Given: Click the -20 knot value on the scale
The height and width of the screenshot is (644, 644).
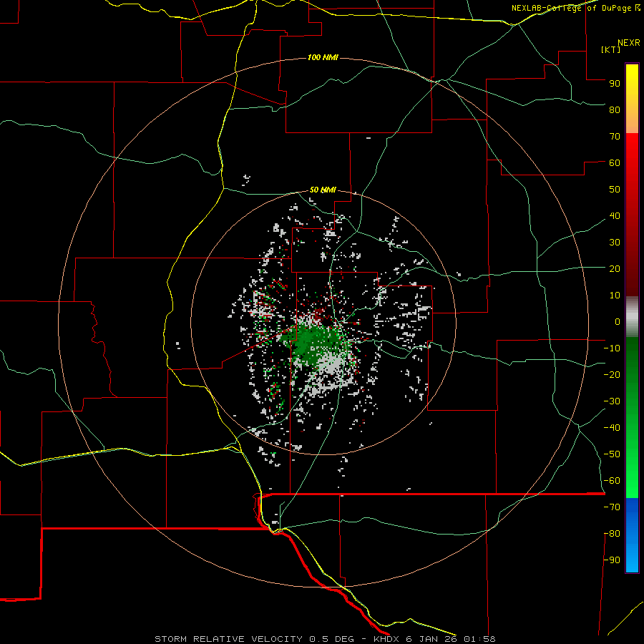Looking at the screenshot, I should coord(612,374).
